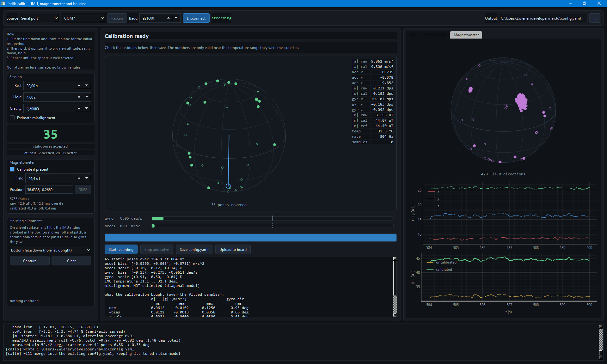The height and width of the screenshot is (364, 607).
Task: Click the calibrated legend entry
Action: [x=439, y=270]
